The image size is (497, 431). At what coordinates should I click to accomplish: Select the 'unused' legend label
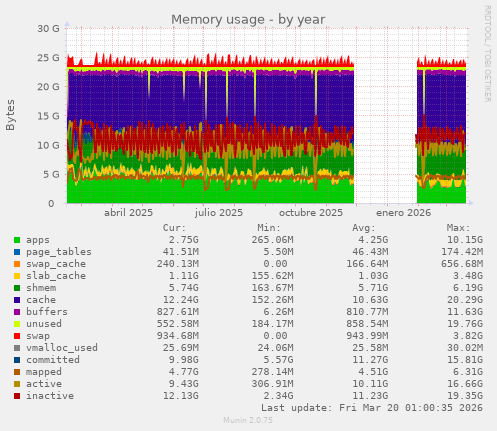coord(44,324)
